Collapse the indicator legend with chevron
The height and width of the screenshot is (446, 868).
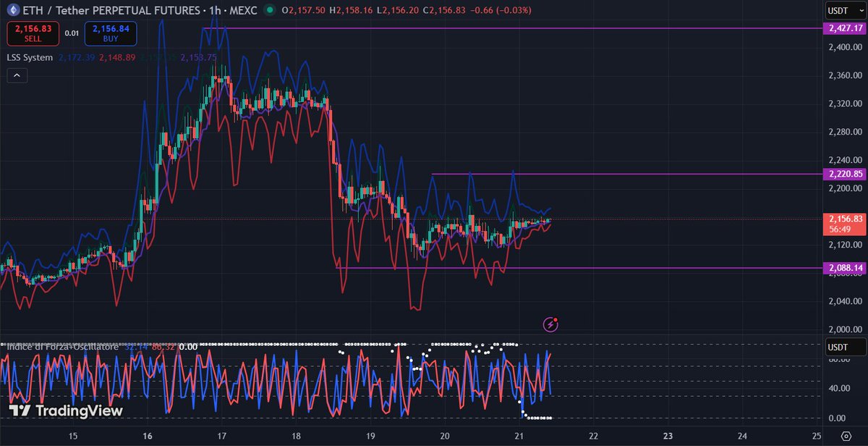(17, 75)
